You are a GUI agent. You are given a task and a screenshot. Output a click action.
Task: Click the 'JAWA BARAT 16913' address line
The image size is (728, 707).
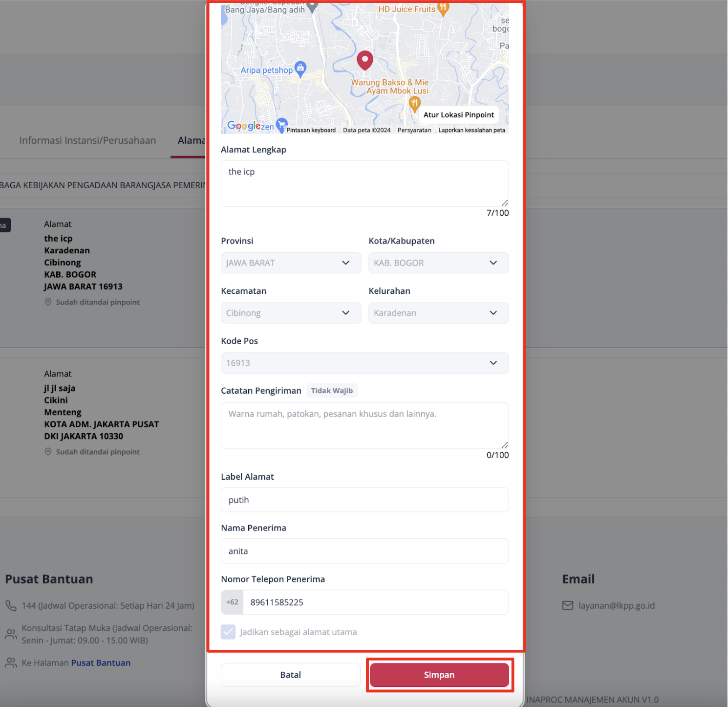pyautogui.click(x=83, y=287)
